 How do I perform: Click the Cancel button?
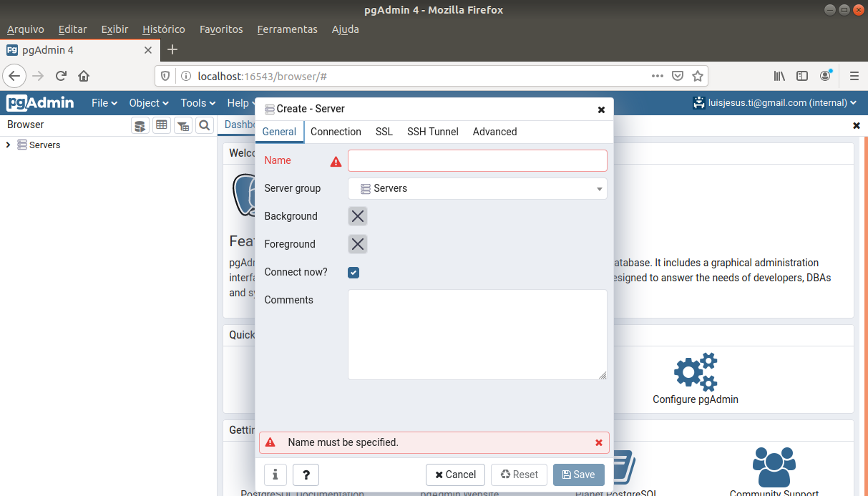(456, 475)
